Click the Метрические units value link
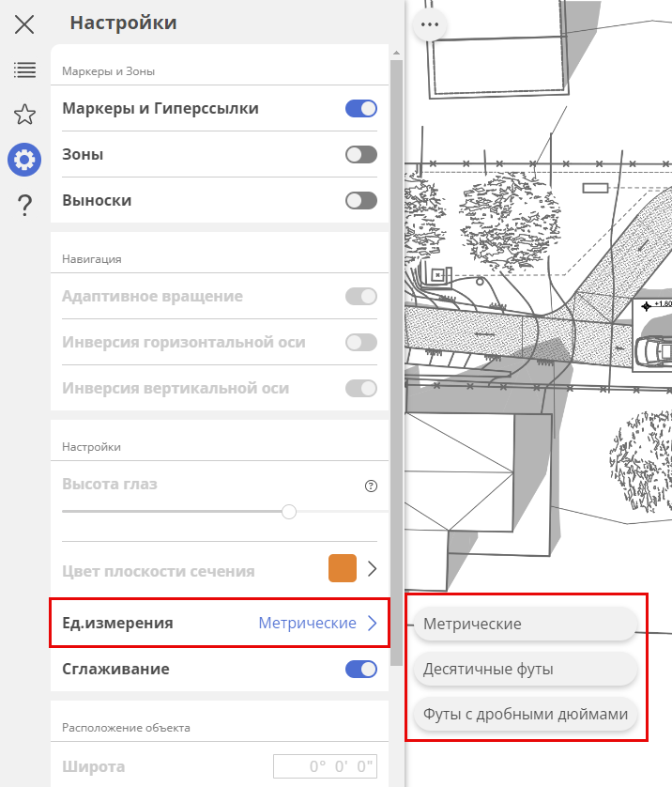Image resolution: width=672 pixels, height=787 pixels. coord(308,623)
